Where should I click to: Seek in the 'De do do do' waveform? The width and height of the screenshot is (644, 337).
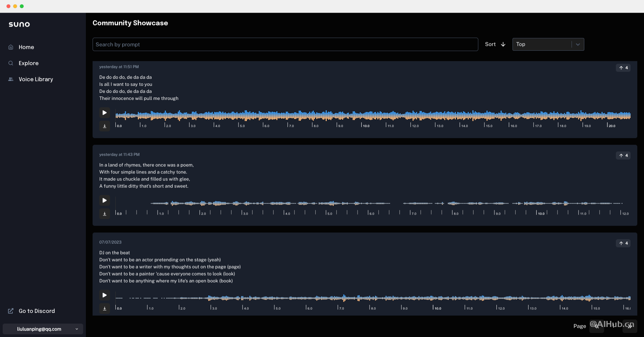coord(373,115)
